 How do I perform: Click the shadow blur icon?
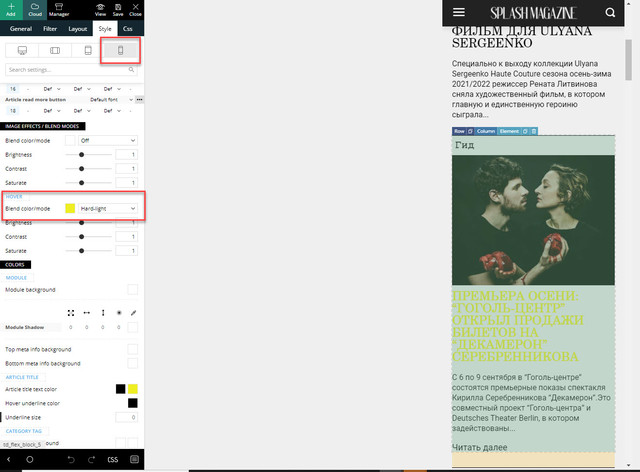pos(119,313)
